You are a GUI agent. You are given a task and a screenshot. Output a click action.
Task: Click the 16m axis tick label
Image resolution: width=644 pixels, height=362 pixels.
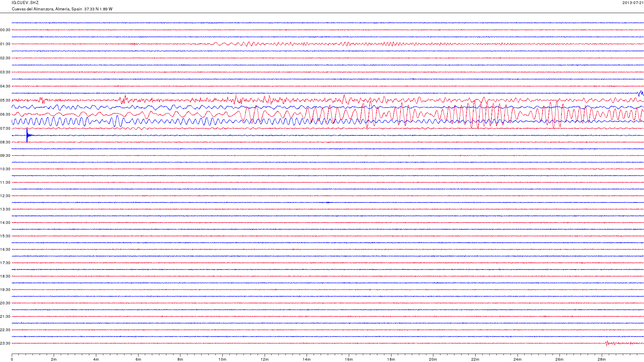tap(349, 359)
